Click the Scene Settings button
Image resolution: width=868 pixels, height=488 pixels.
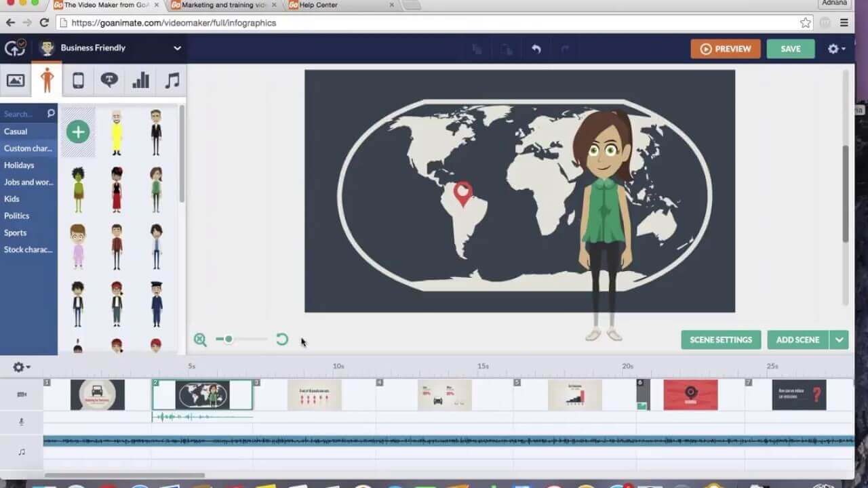(x=721, y=340)
